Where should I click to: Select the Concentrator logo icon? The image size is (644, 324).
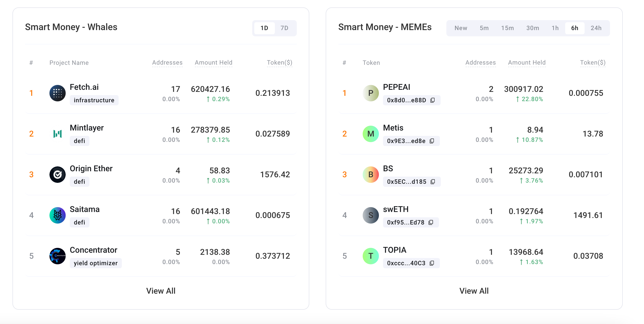(x=58, y=256)
